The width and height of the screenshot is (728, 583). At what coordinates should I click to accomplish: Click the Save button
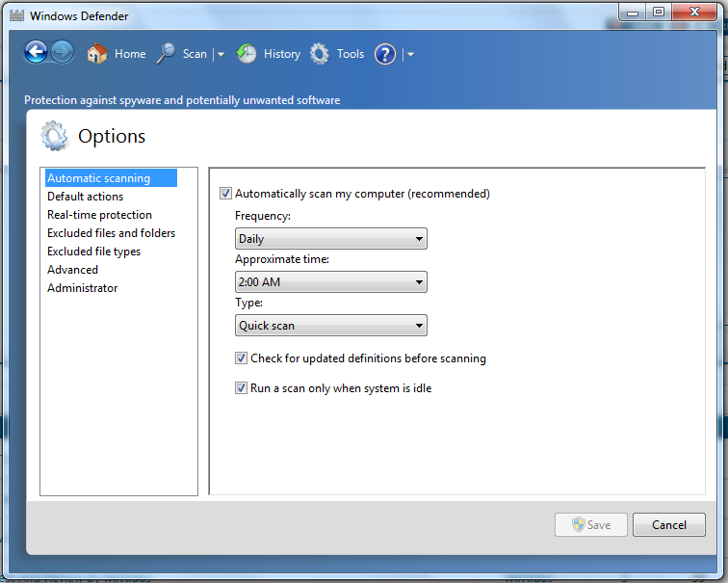[x=591, y=524]
